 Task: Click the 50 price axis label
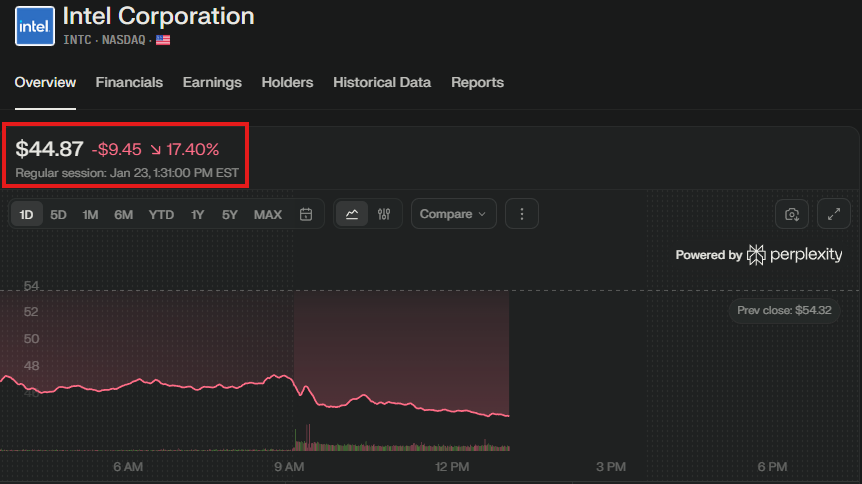click(31, 339)
